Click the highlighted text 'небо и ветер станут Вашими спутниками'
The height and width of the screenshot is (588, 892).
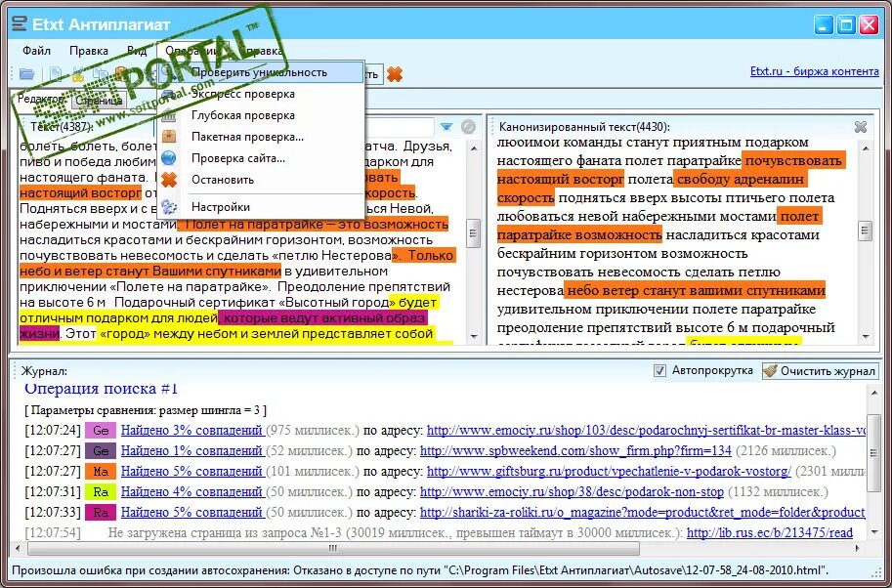(x=150, y=271)
